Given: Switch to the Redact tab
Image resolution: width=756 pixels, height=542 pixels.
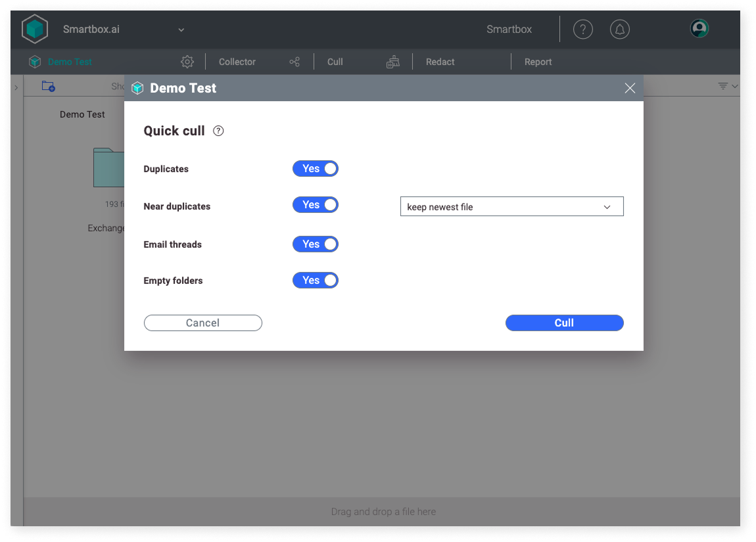Looking at the screenshot, I should (440, 61).
